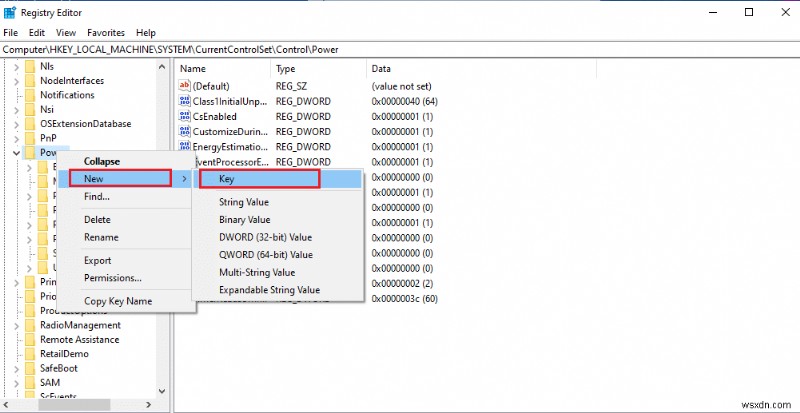Click the Notifications folder icon
800x413 pixels.
click(31, 95)
